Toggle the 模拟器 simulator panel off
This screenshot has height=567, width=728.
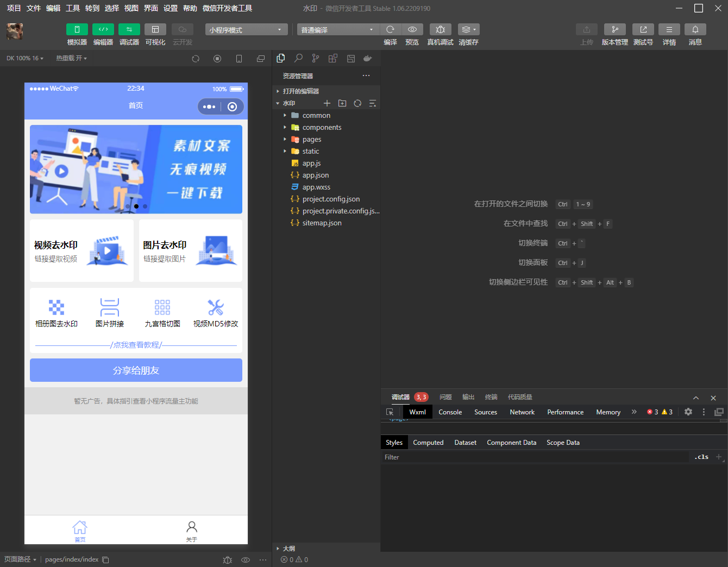click(x=77, y=29)
